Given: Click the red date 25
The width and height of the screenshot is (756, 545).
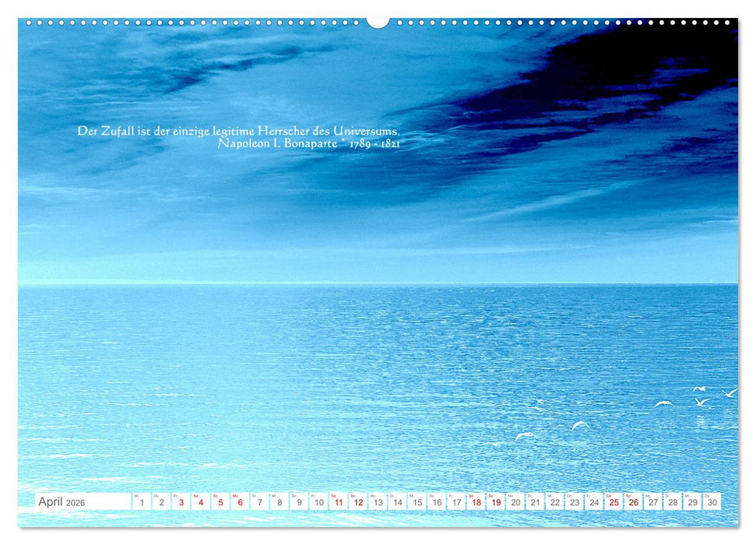Looking at the screenshot, I should click(614, 502).
